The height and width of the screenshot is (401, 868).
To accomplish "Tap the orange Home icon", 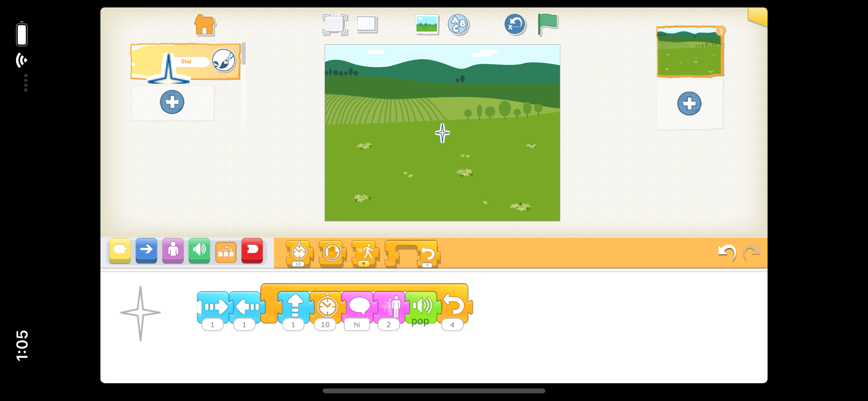I will click(x=204, y=25).
